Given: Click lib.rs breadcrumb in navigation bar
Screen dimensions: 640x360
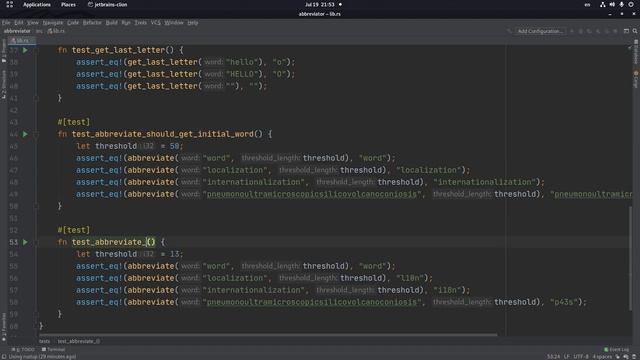Looking at the screenshot, I should click(x=56, y=31).
